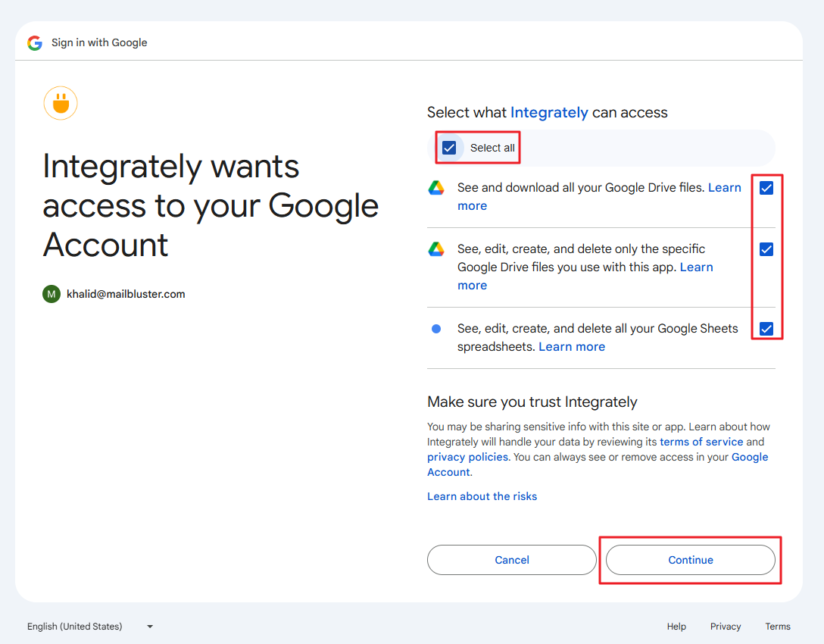The width and height of the screenshot is (824, 644).
Task: Open the Integrately link in the heading
Action: pyautogui.click(x=549, y=112)
